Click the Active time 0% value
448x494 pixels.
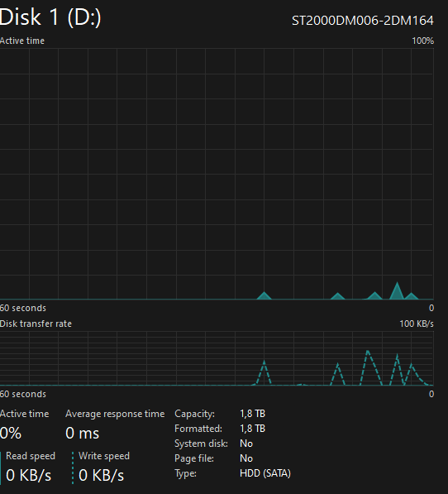[x=11, y=434]
